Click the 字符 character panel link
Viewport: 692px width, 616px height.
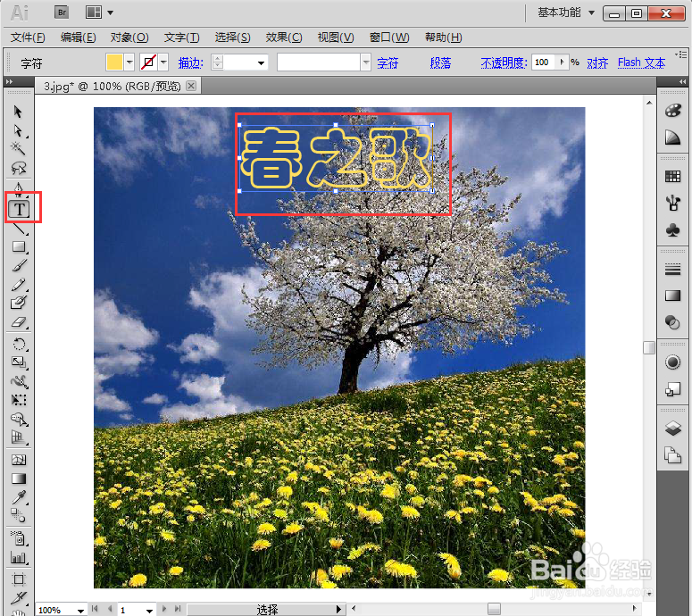click(388, 63)
